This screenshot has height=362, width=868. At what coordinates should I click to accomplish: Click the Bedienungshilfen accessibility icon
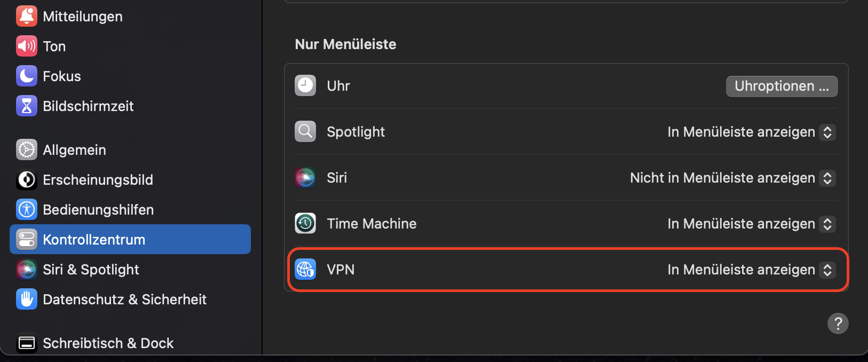click(x=27, y=210)
